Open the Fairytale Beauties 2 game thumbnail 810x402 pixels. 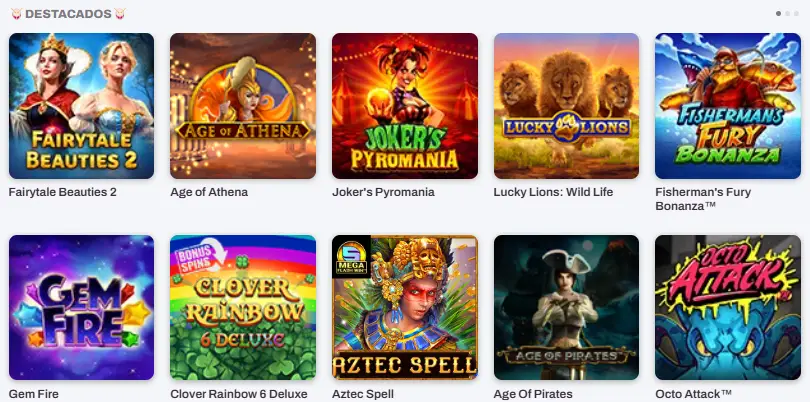81,106
